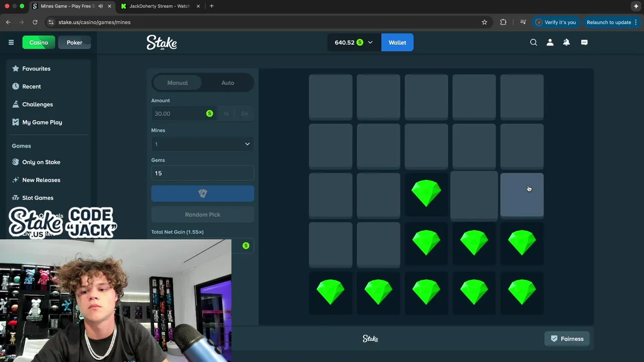Image resolution: width=644 pixels, height=362 pixels.
Task: Open the chat bubble icon
Action: coord(584,42)
